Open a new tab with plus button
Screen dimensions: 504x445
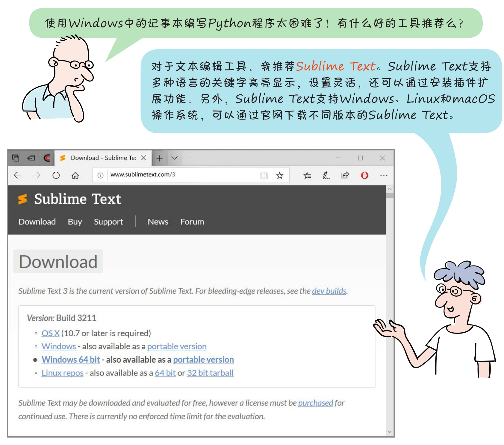(160, 158)
